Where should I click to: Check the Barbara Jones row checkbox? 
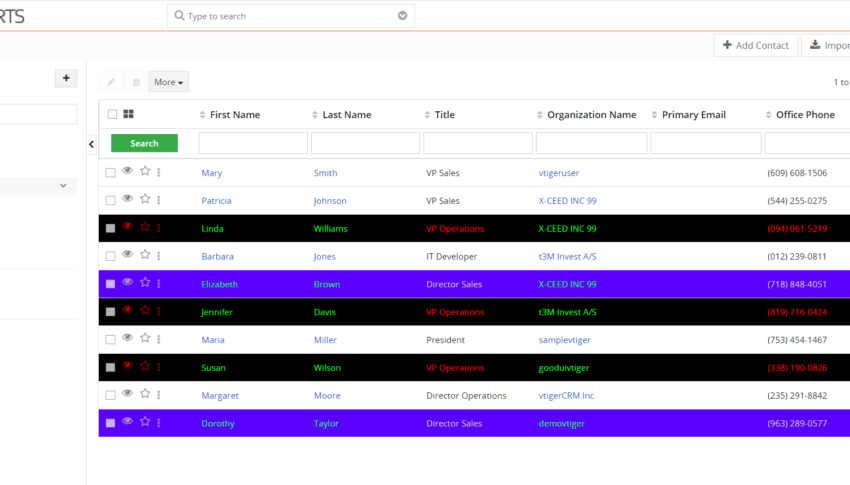tap(111, 256)
